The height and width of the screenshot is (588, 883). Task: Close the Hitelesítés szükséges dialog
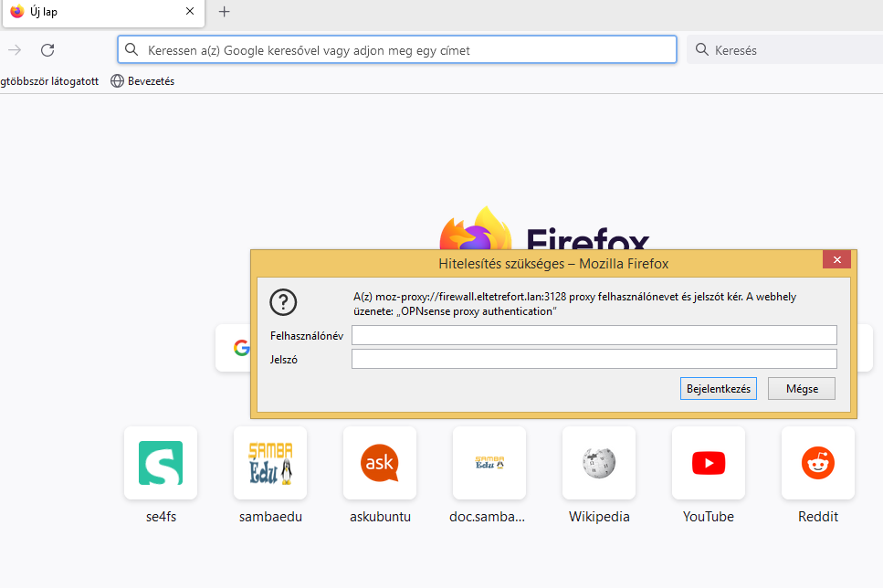(x=836, y=259)
